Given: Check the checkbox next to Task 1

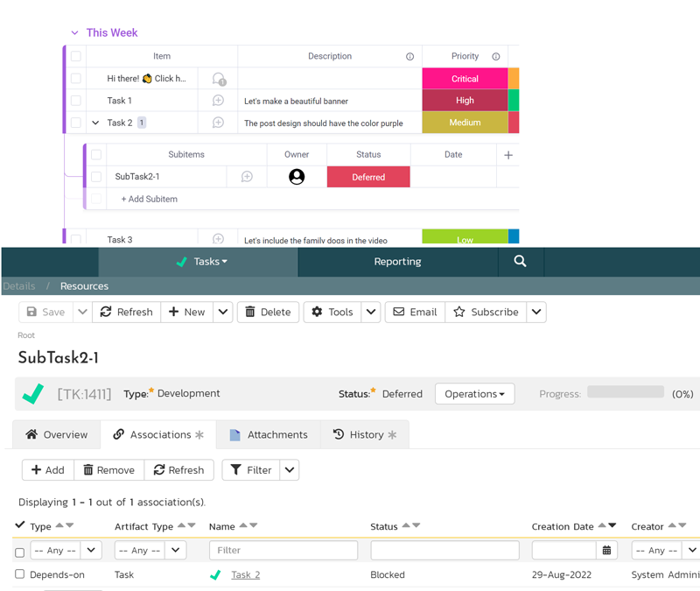Looking at the screenshot, I should (76, 100).
